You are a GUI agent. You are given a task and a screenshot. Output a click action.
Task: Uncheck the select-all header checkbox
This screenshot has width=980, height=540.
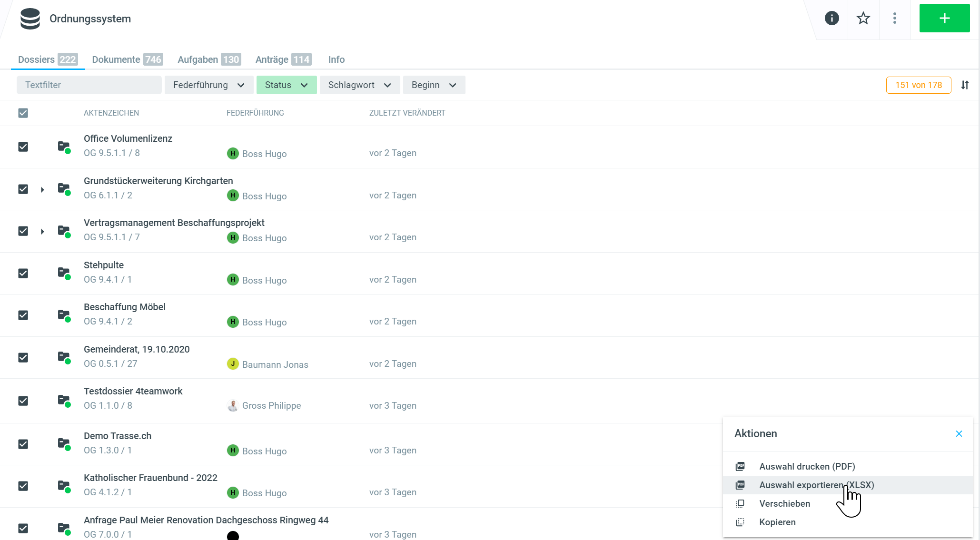click(23, 113)
